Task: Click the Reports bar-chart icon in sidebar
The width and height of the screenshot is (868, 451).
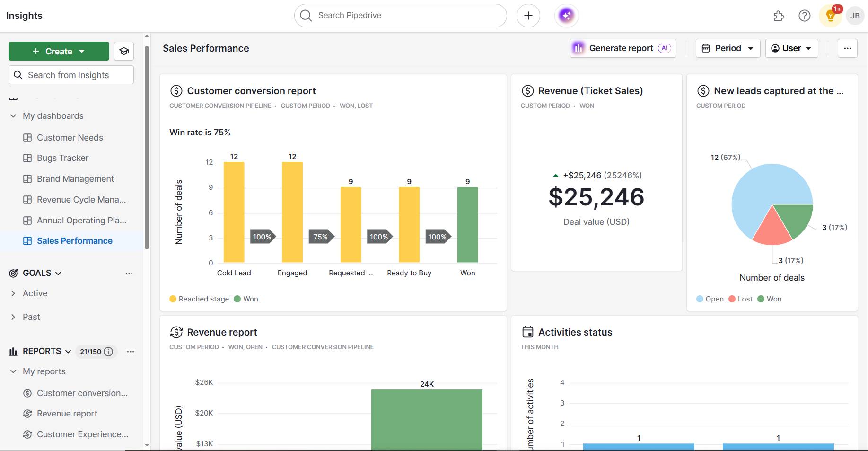Action: click(x=13, y=351)
